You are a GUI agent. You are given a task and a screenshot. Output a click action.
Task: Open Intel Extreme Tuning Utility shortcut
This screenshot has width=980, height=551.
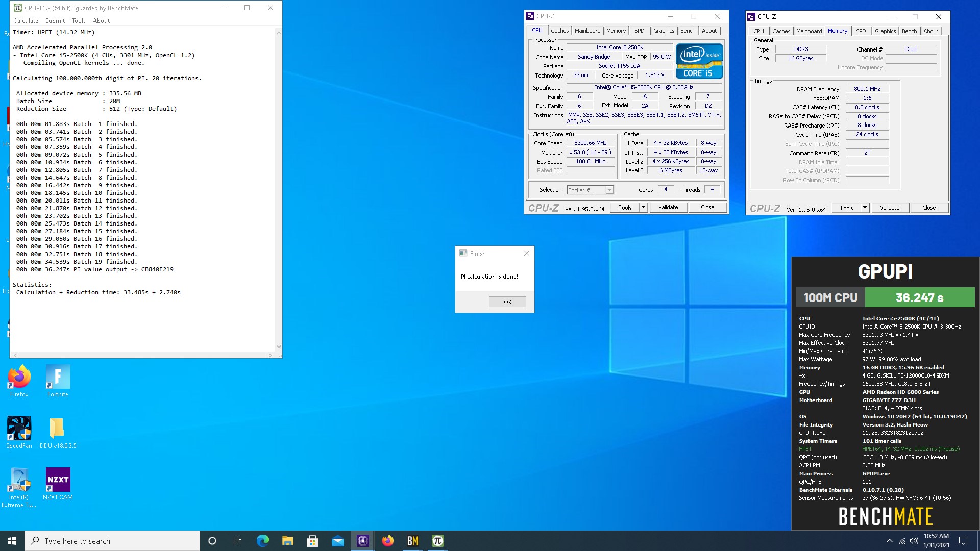coord(19,488)
